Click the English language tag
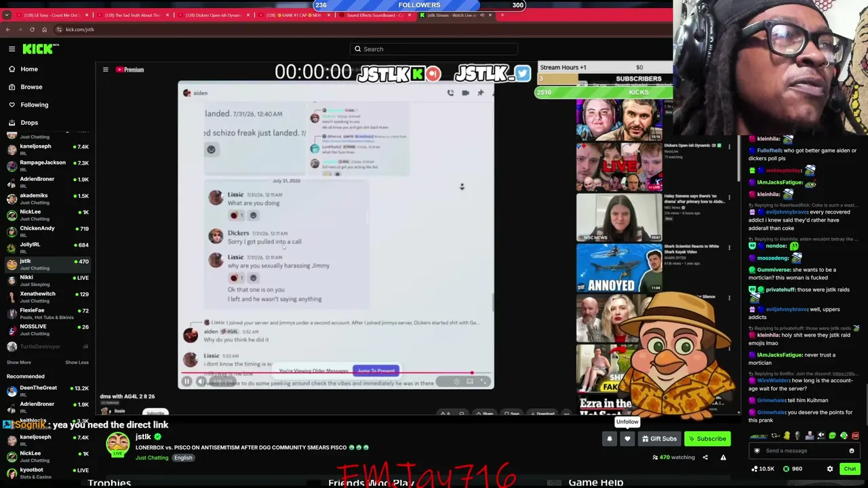Viewport: 868px width, 488px height. 183,457
